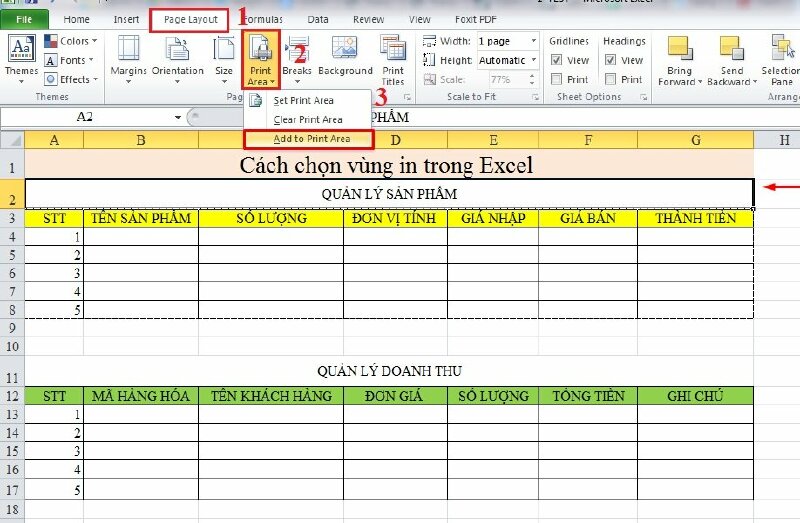Open the File tab
Image resolution: width=800 pixels, height=523 pixels.
(24, 19)
